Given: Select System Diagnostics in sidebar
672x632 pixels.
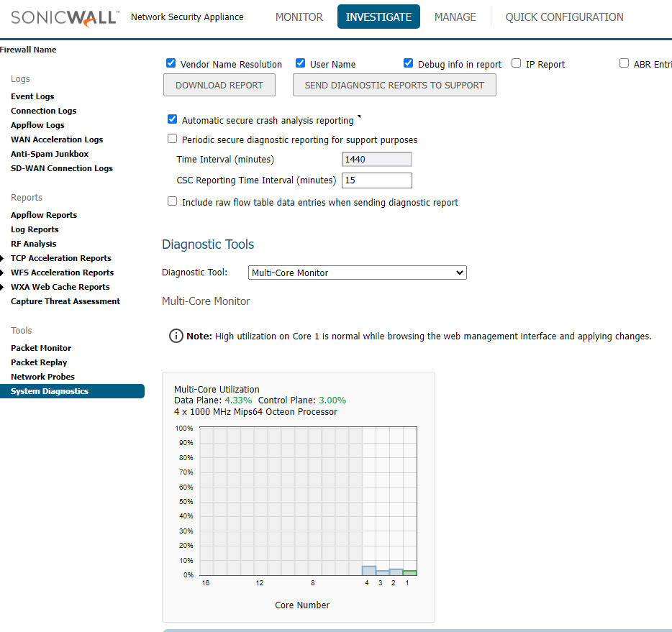Looking at the screenshot, I should (x=72, y=391).
